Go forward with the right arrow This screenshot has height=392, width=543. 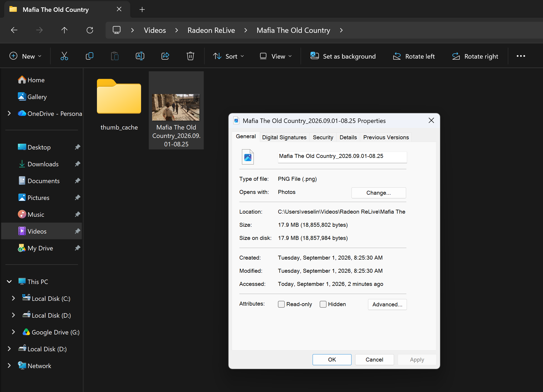pos(39,30)
